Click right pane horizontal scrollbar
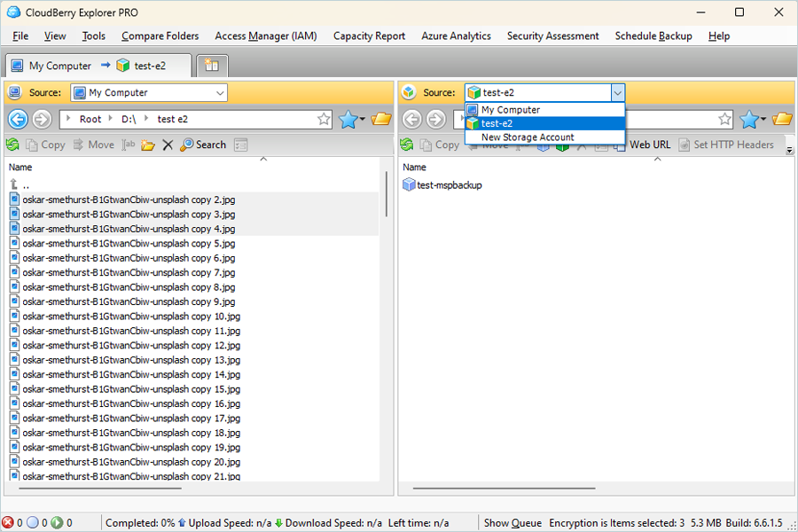Viewport: 798px width, 532px height. click(x=504, y=489)
